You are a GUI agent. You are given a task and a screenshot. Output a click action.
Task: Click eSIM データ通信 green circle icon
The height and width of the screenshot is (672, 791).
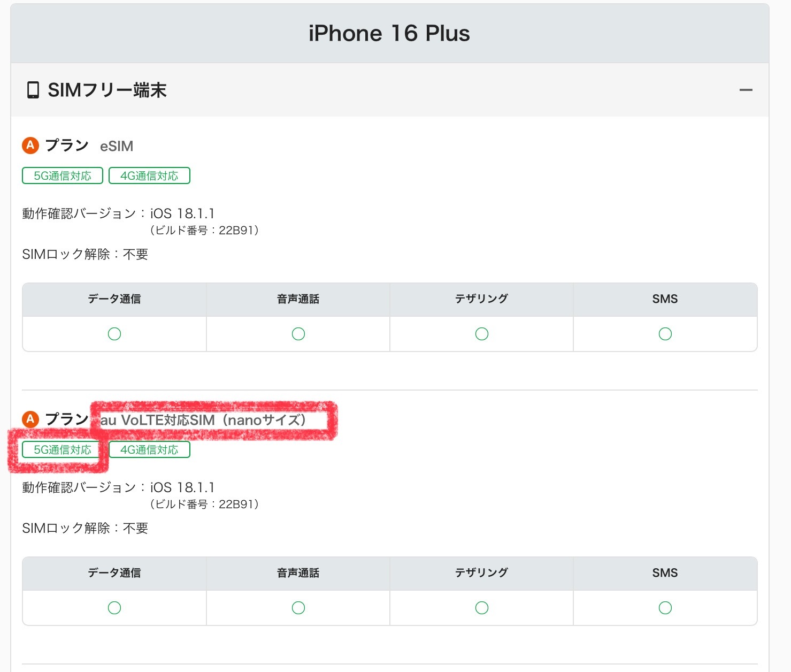coord(114,334)
